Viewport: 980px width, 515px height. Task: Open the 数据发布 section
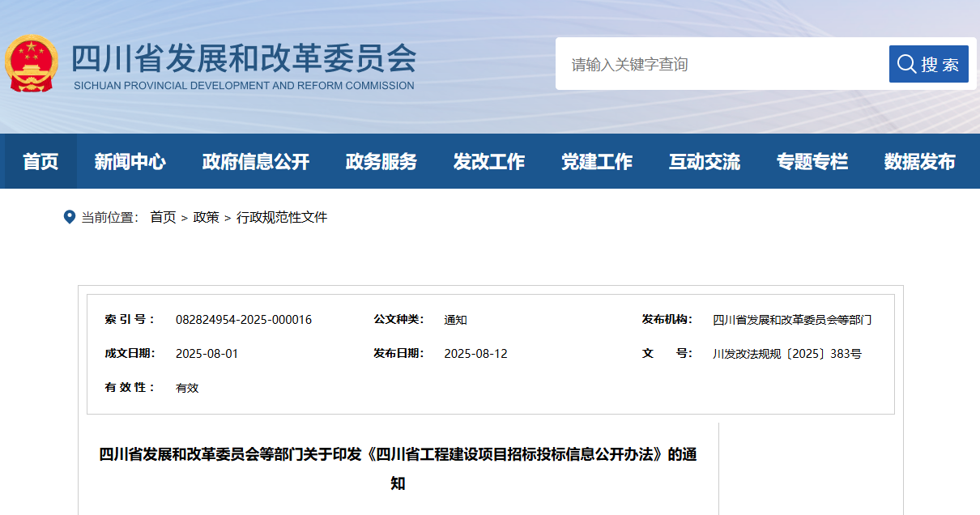click(920, 161)
